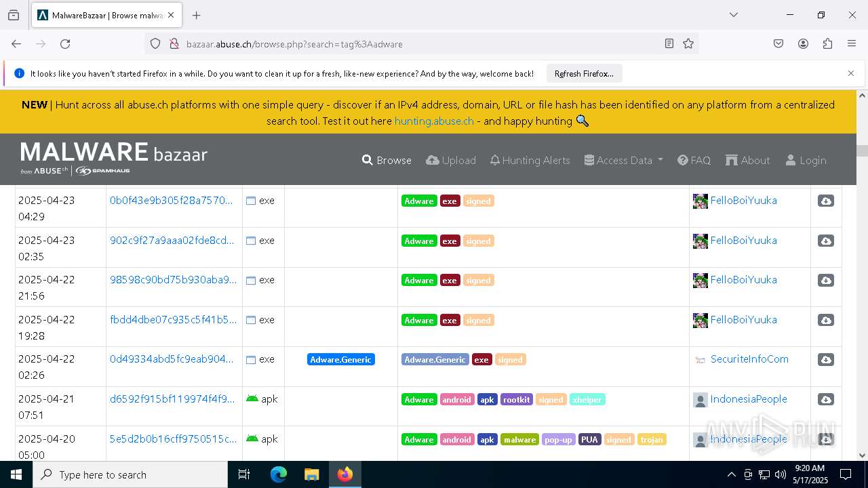
Task: Dismiss the Firefox refresh notification bar
Action: [x=850, y=73]
